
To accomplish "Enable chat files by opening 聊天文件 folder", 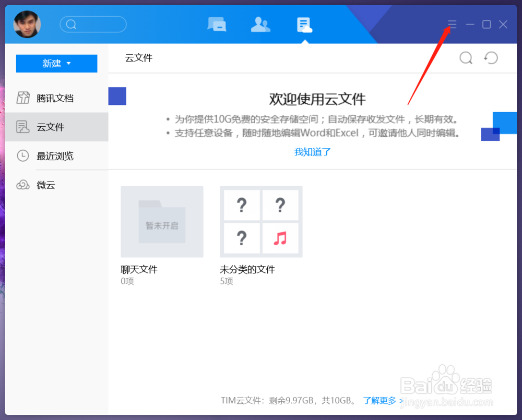I will (162, 221).
